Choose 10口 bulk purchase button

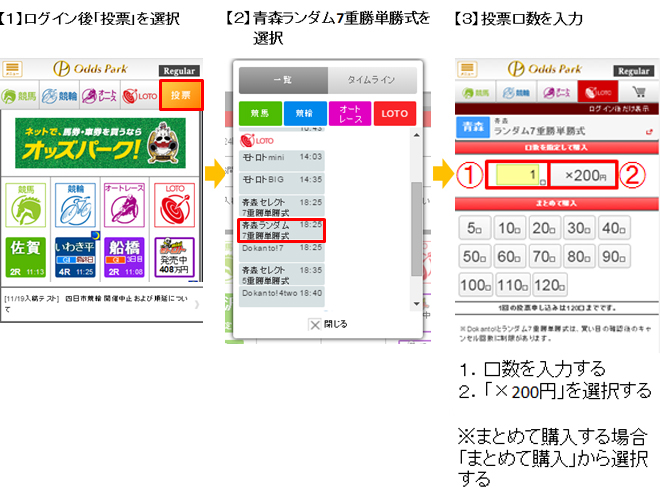(x=510, y=228)
